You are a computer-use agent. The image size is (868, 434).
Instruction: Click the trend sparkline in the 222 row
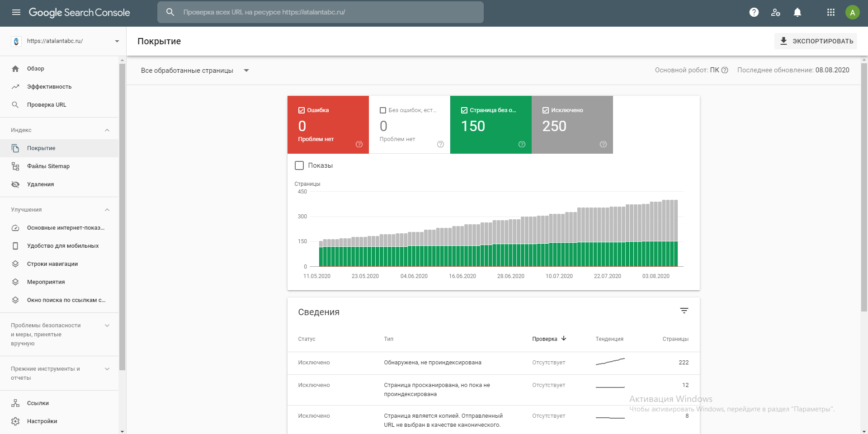coord(610,362)
